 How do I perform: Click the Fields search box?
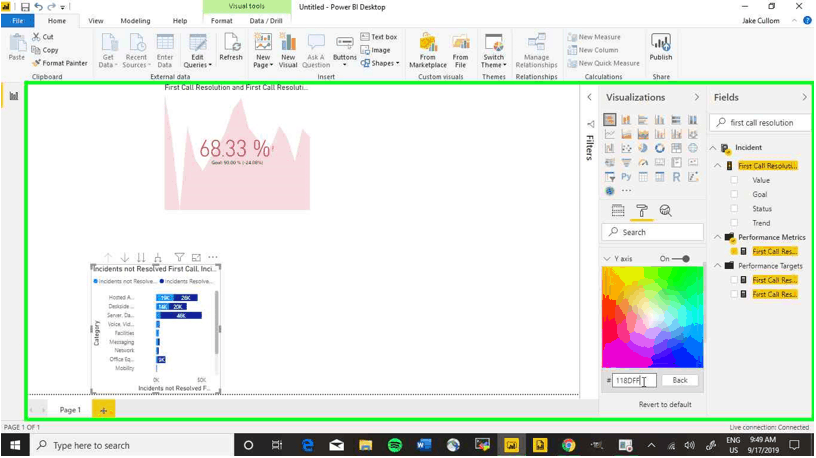coord(761,123)
